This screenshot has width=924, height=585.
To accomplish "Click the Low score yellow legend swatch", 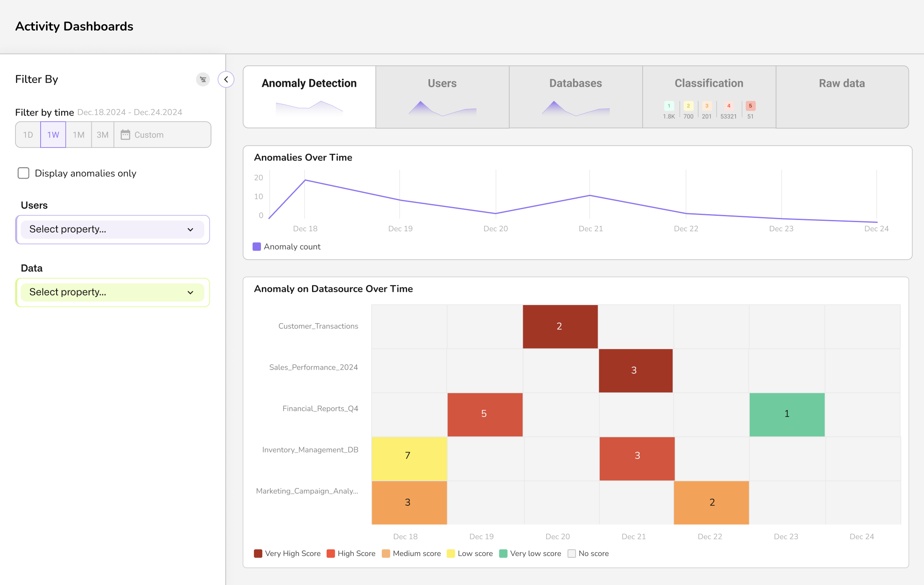I will (x=451, y=554).
